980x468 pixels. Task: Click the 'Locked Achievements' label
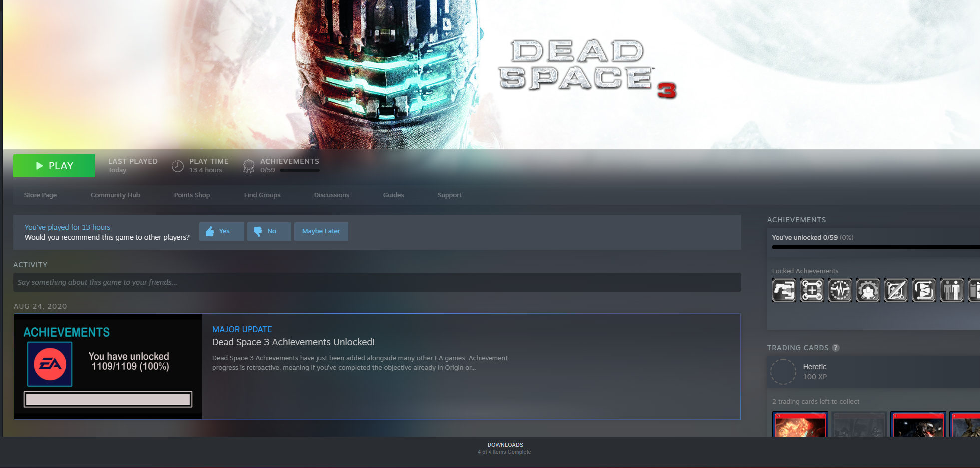click(x=805, y=271)
